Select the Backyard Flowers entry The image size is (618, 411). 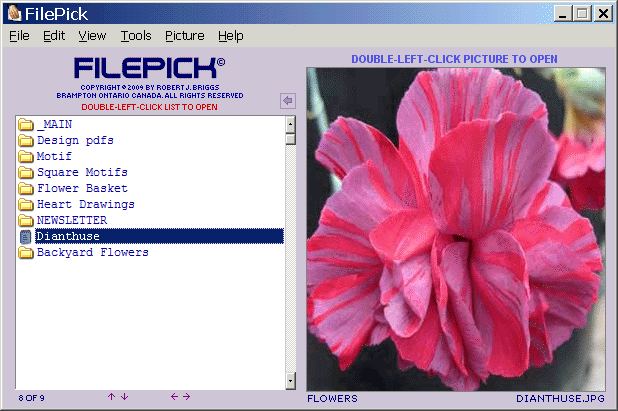[93, 252]
